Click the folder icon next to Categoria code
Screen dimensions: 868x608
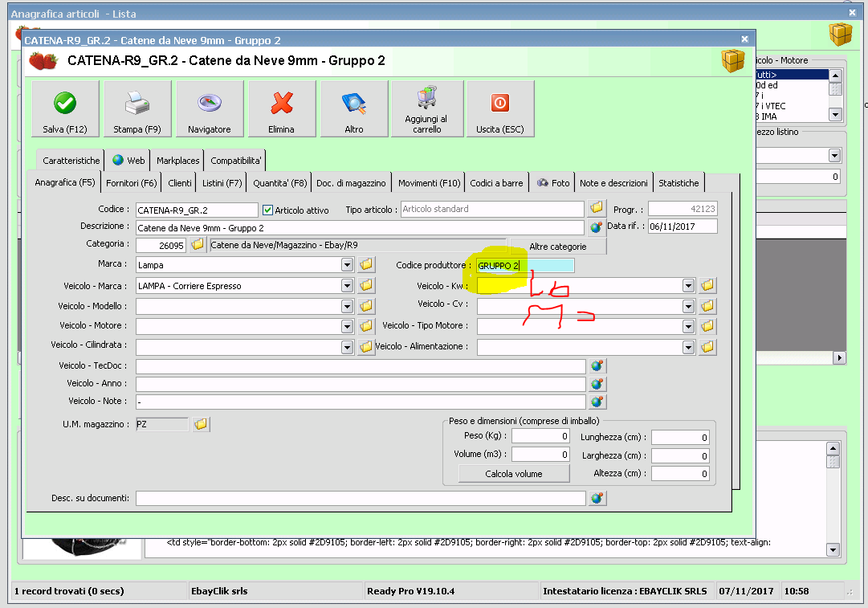(x=198, y=245)
